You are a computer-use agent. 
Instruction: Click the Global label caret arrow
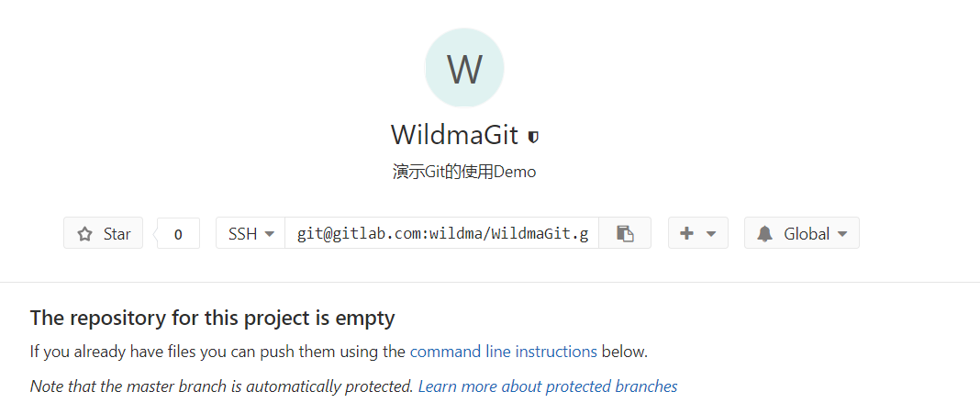point(842,234)
